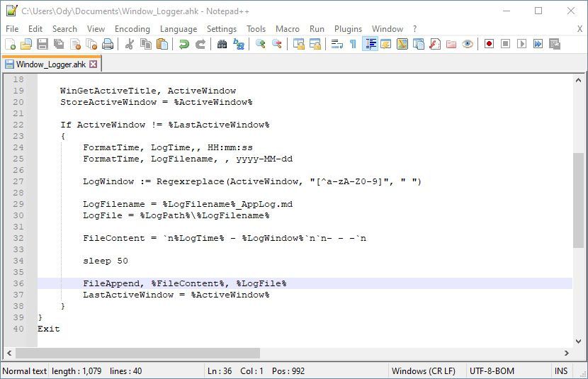The height and width of the screenshot is (379, 588).
Task: Close the document using toolbar Close icon
Action: 75,44
